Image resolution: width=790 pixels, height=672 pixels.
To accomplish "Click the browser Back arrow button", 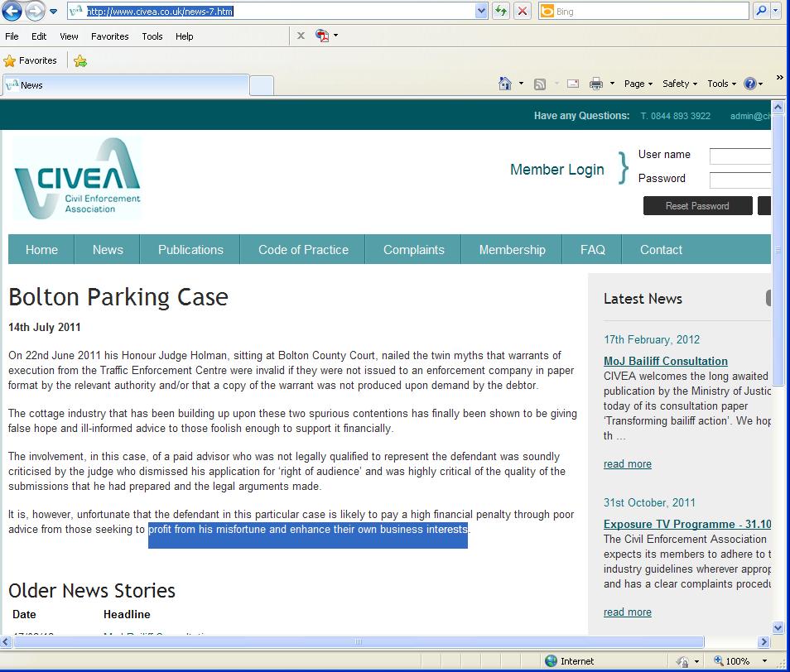I will click(x=12, y=11).
